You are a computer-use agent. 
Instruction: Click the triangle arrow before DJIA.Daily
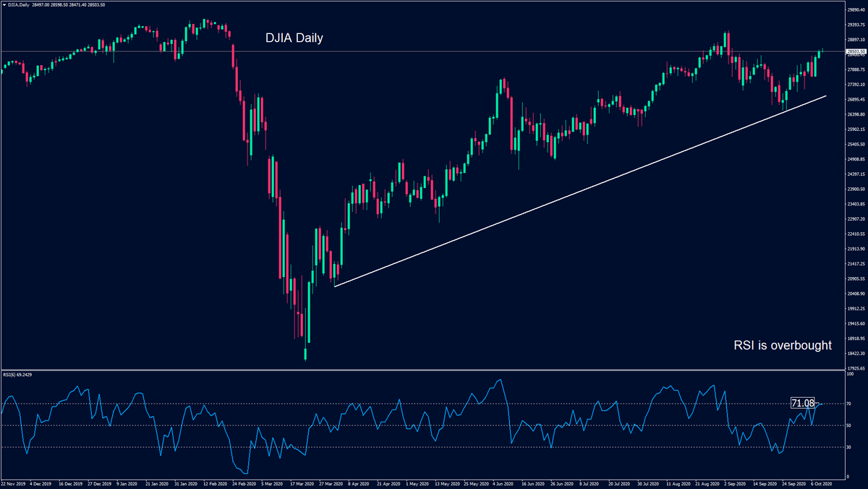(x=4, y=4)
